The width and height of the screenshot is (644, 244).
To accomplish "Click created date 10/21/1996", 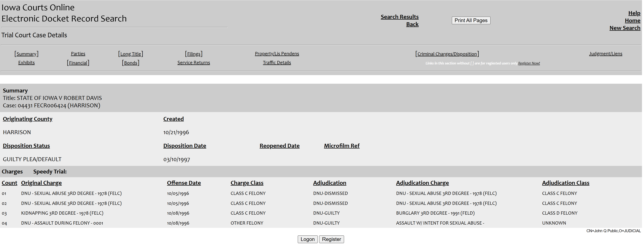I will tap(176, 132).
